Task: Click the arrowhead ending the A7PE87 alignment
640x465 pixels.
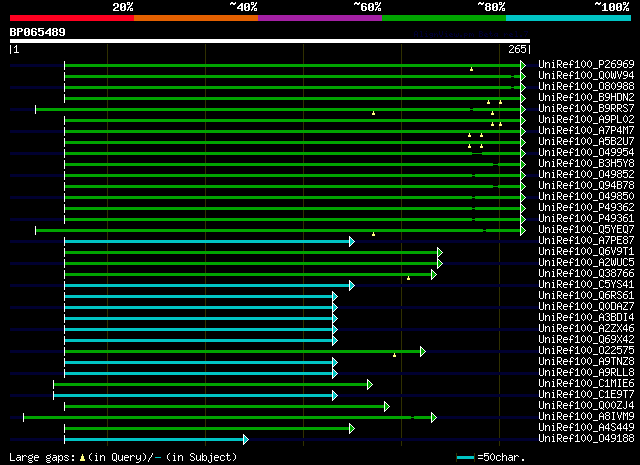Action: point(352,242)
